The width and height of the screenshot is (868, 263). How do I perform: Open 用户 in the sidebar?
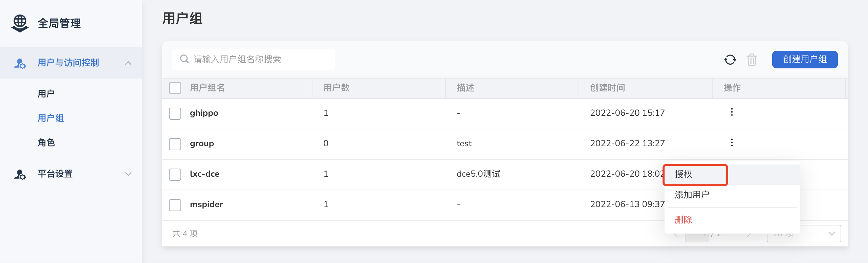[46, 94]
